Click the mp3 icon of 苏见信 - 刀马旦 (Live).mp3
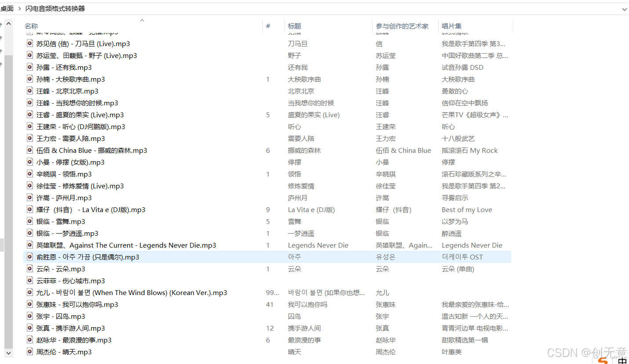The width and height of the screenshot is (629, 364). point(30,43)
